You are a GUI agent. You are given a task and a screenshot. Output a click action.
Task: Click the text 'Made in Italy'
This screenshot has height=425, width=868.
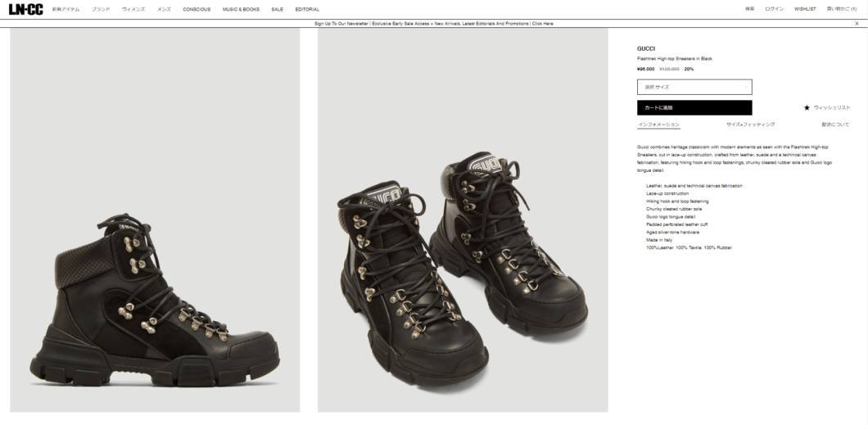point(658,240)
